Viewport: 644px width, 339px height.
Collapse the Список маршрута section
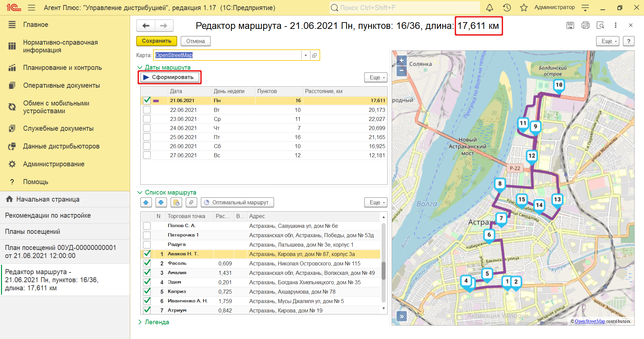pos(140,193)
